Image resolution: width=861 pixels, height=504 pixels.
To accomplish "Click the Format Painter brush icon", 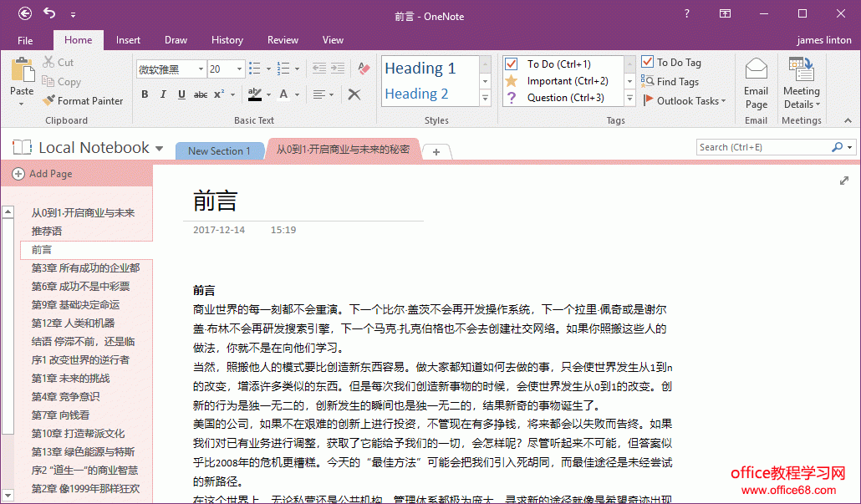I will pyautogui.click(x=49, y=101).
